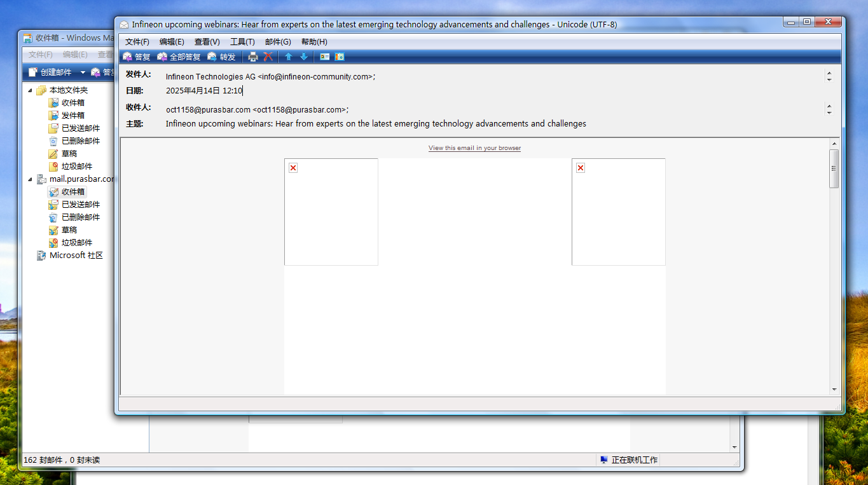
Task: Click message body scroll up arrow
Action: tap(834, 144)
